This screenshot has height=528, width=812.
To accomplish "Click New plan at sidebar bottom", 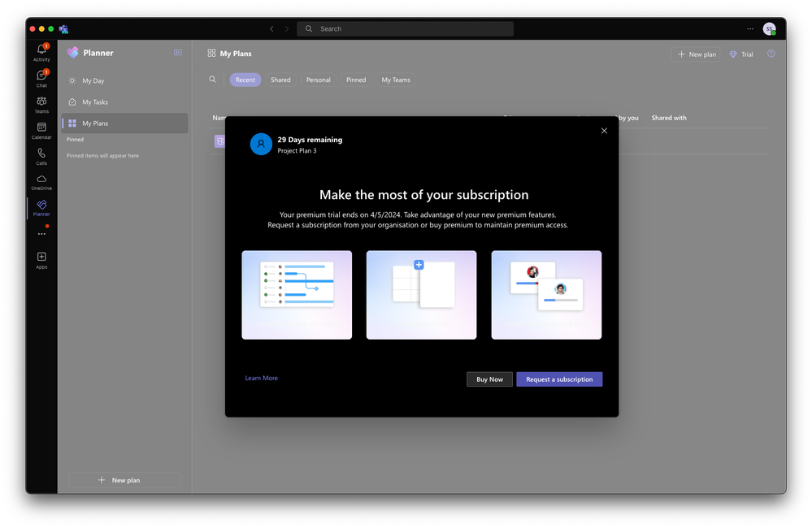I will [124, 480].
